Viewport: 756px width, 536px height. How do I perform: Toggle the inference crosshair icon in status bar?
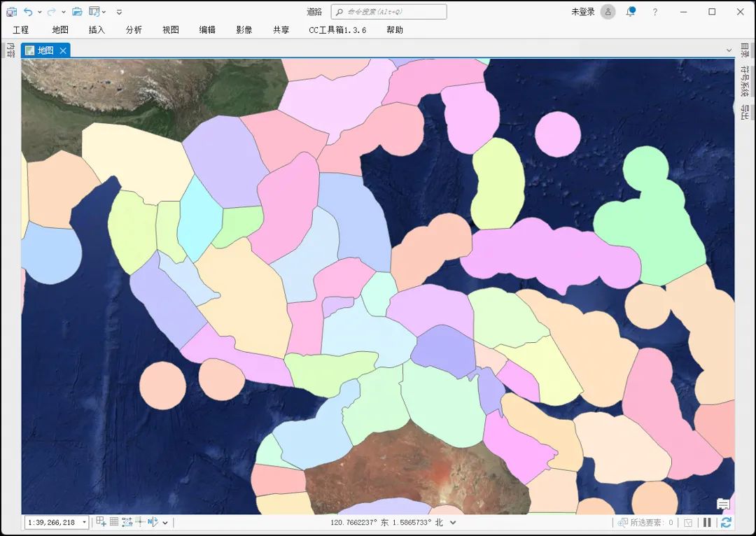[x=140, y=521]
